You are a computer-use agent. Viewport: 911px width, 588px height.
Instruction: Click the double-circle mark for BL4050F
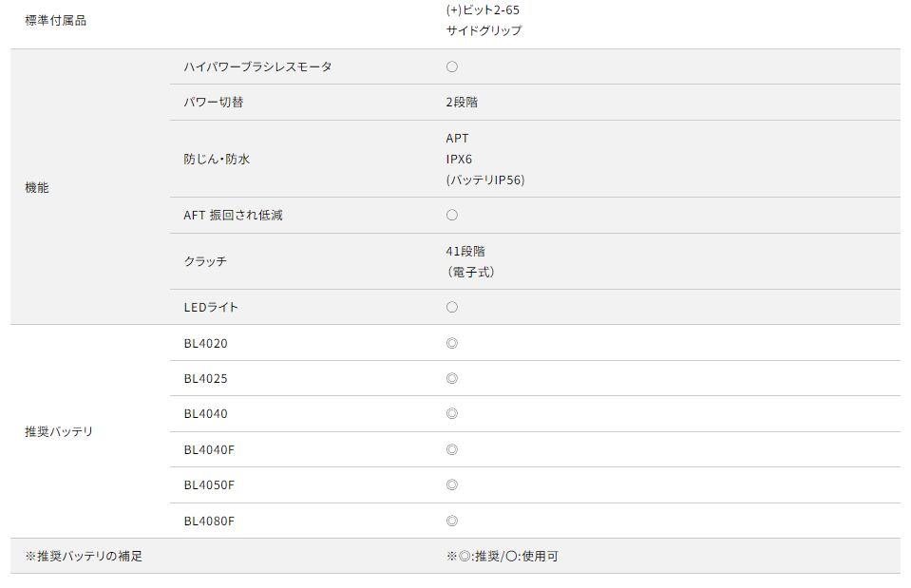pyautogui.click(x=452, y=485)
